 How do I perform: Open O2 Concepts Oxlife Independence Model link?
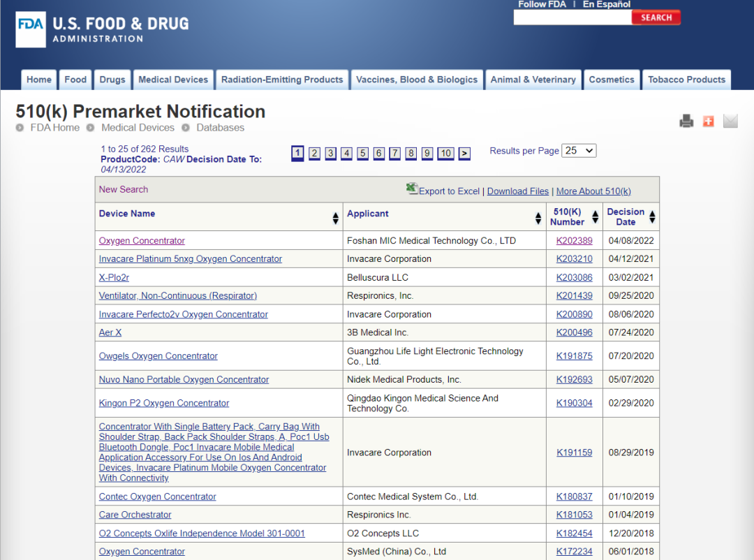202,533
